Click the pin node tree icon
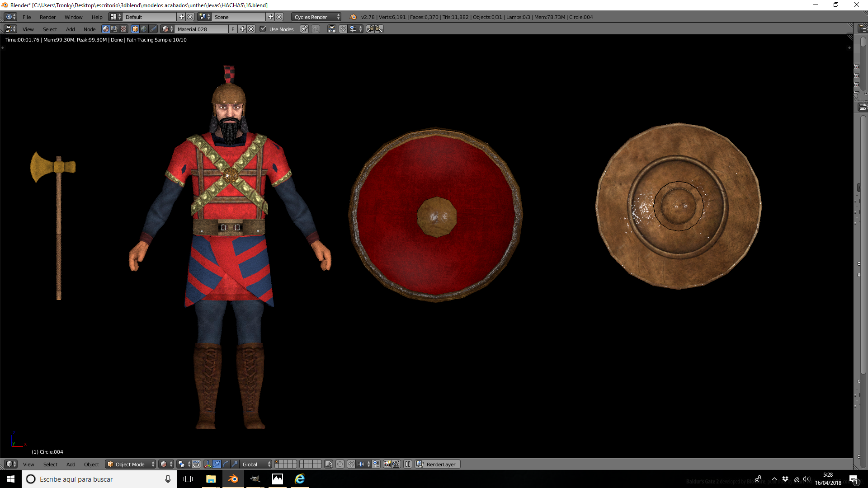 click(304, 29)
